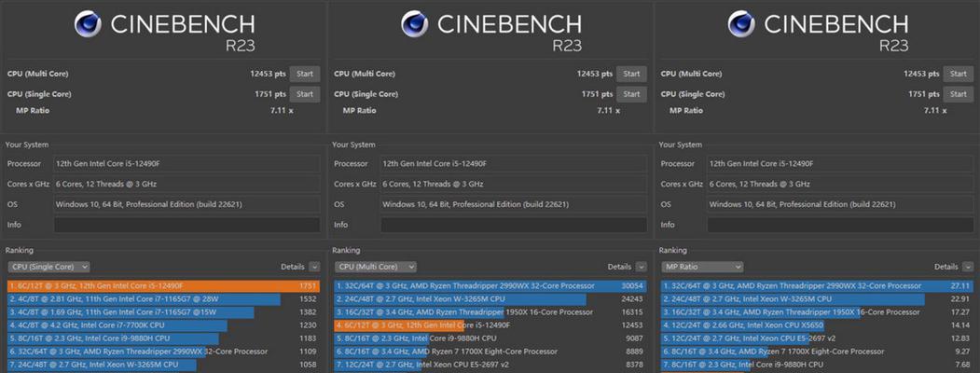This screenshot has height=373, width=980.
Task: Start Multi Core test in left Cinebench panel
Action: (x=305, y=74)
